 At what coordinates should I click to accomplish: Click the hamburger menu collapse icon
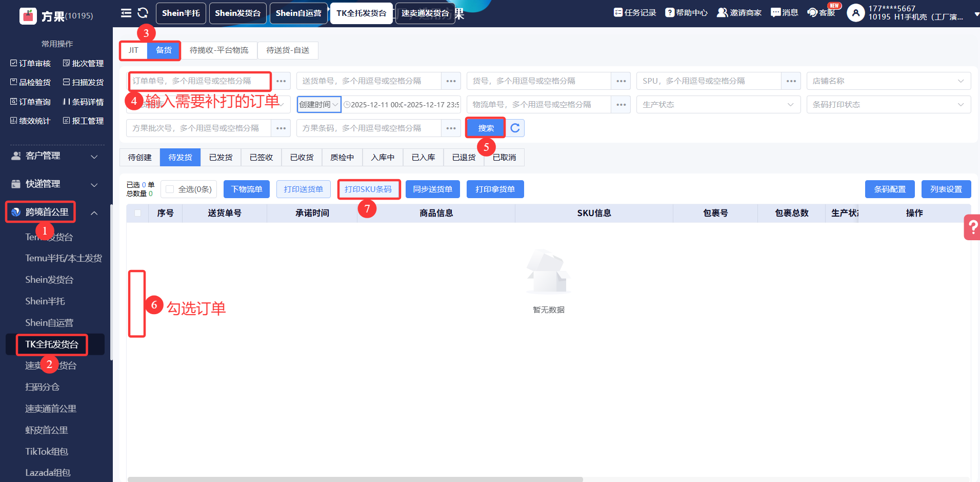pos(126,13)
